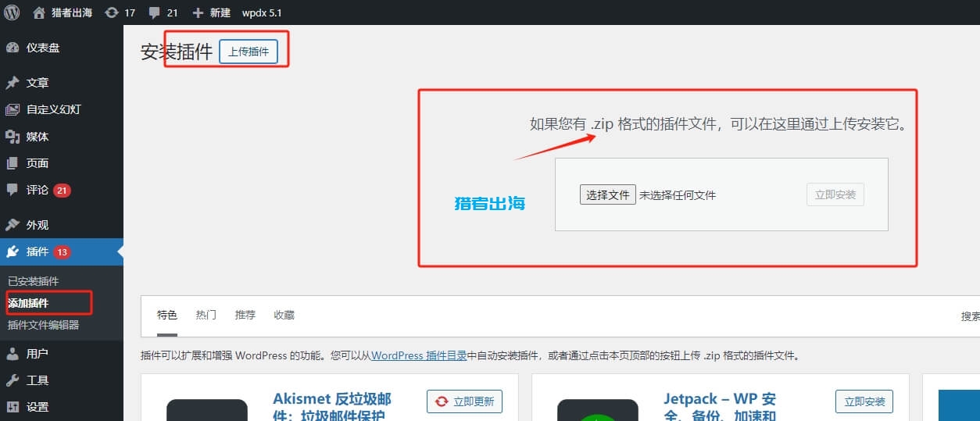Click 选择文件 to choose a zip
The image size is (980, 421).
point(608,194)
